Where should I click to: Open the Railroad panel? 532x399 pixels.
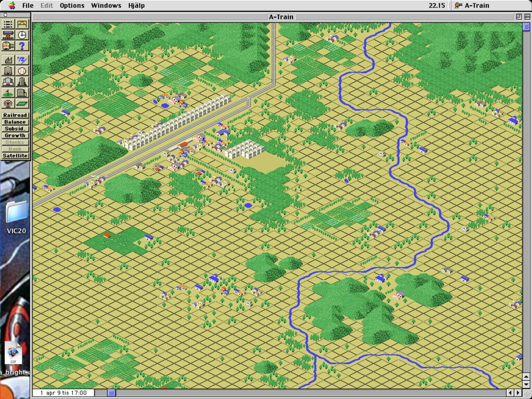(x=15, y=115)
